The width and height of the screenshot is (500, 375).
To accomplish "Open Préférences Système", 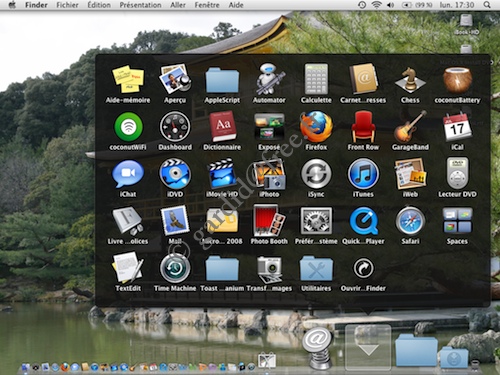I will pos(316,221).
